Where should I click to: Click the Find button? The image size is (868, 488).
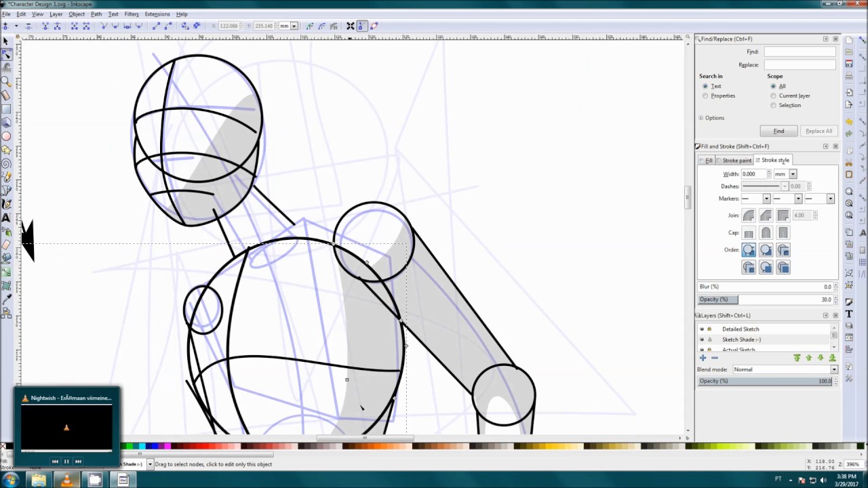click(x=778, y=131)
